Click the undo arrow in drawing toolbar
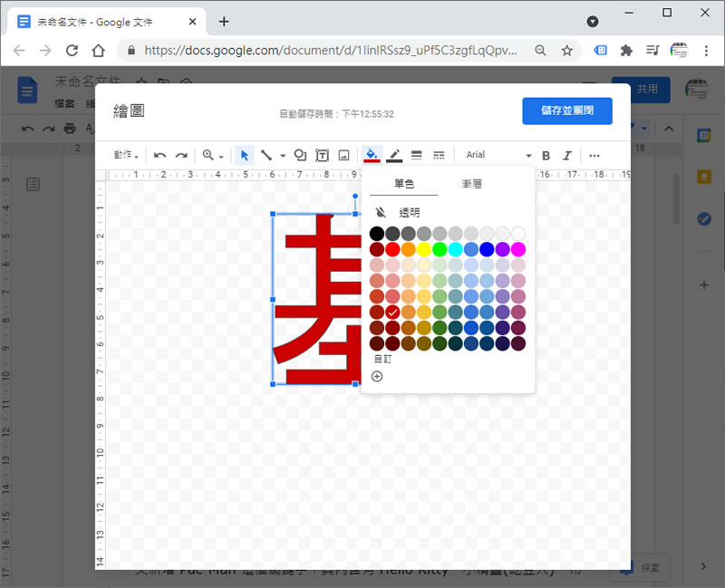The width and height of the screenshot is (725, 588). (160, 155)
